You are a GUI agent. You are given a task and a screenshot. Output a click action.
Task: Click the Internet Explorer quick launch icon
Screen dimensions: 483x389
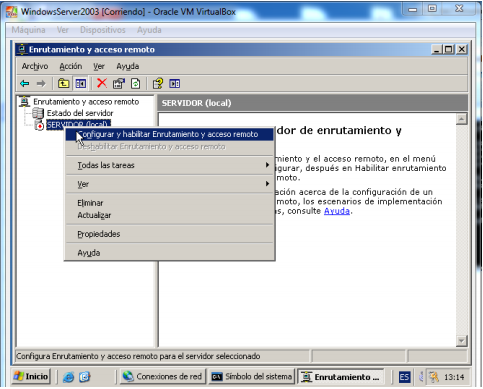tap(69, 377)
